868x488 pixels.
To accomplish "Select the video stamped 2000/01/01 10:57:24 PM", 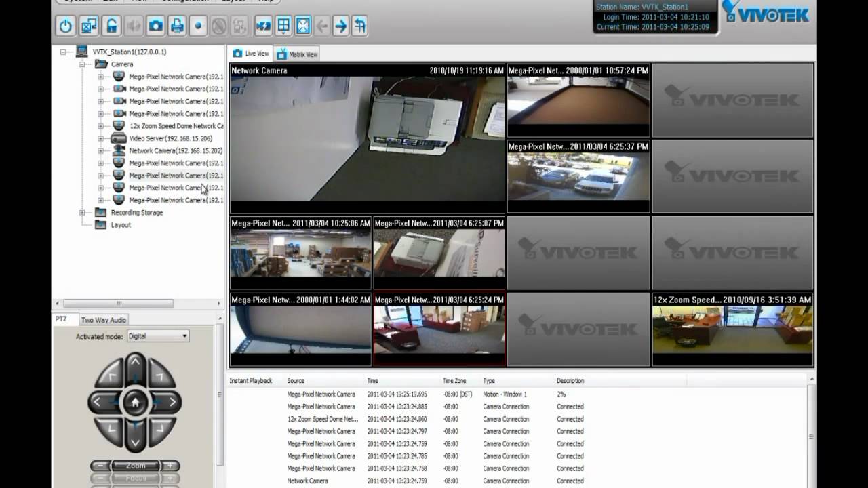I will coord(578,100).
